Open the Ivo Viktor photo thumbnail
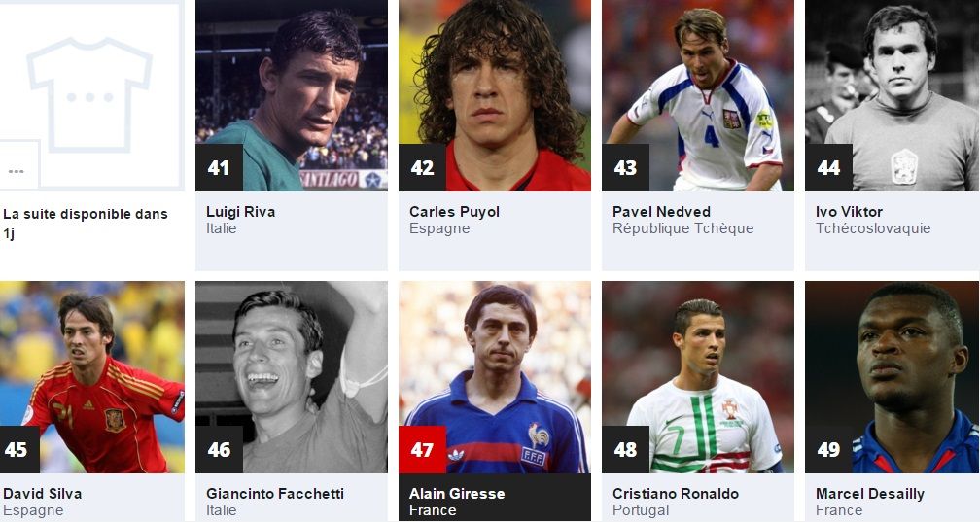Image resolution: width=980 pixels, height=522 pixels. [x=892, y=95]
